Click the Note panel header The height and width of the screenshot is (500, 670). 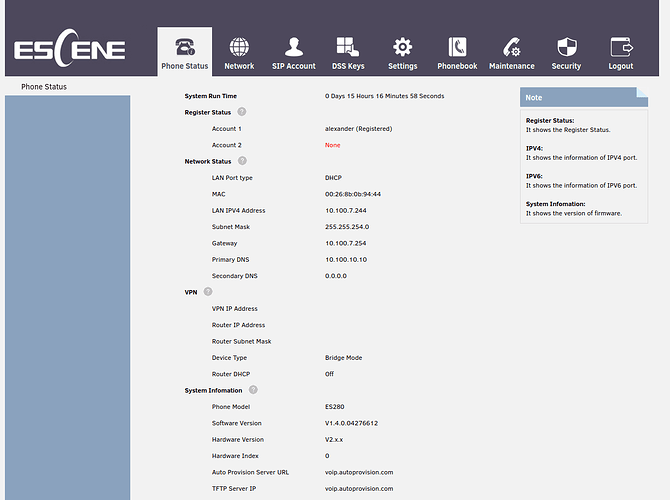[x=584, y=97]
